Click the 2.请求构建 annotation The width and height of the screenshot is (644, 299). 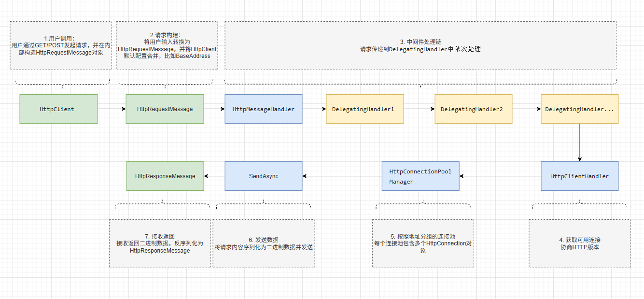pyautogui.click(x=167, y=46)
